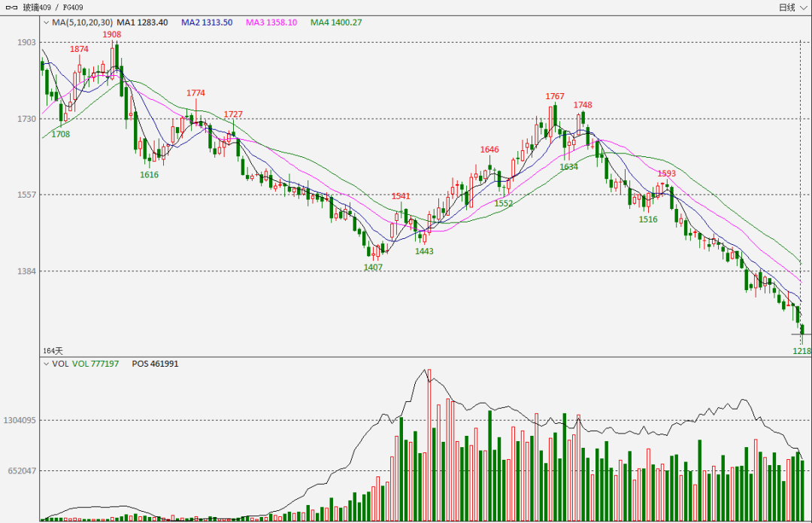Viewport: 812px width, 523px height.
Task: Click the 玻璃409 / FG409 contract title
Action: click(53, 8)
